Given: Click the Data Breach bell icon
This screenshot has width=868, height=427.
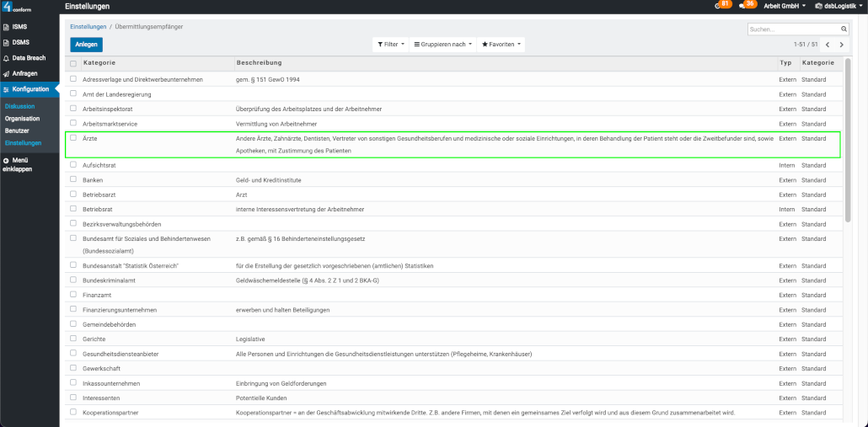Looking at the screenshot, I should coord(7,58).
